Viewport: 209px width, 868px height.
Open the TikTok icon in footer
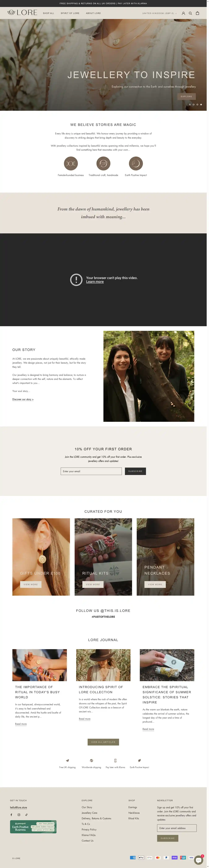(x=26, y=815)
